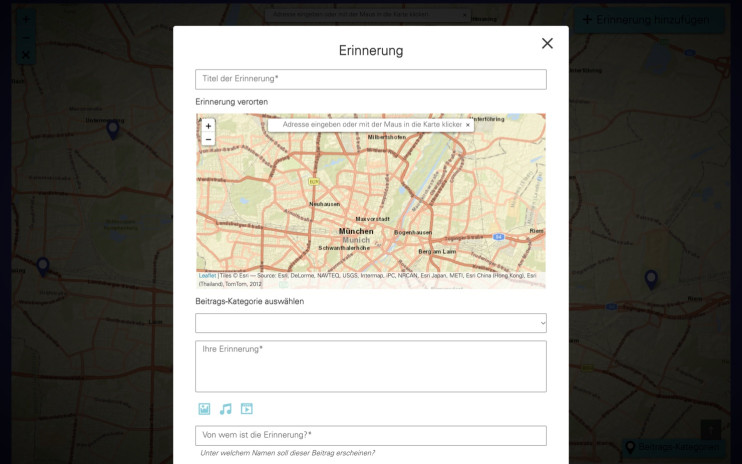The height and width of the screenshot is (464, 742).
Task: Click München label on the map
Action: tap(355, 231)
